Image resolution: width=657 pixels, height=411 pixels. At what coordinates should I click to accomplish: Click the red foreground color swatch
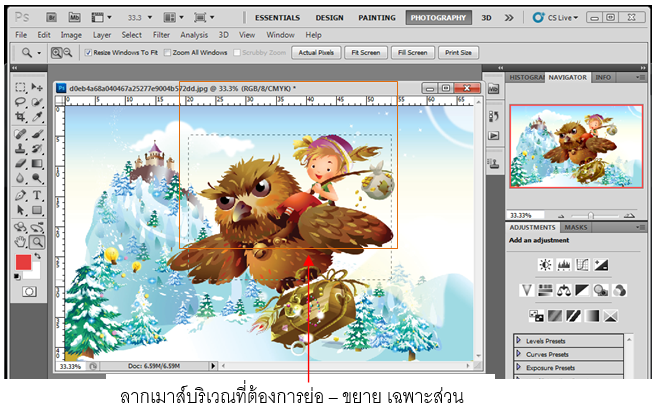click(25, 264)
